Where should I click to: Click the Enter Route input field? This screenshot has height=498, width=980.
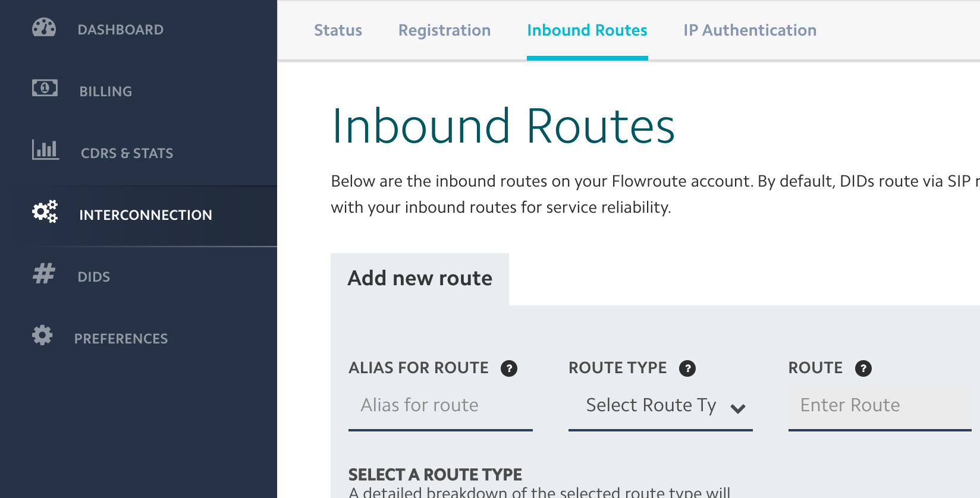tap(880, 406)
